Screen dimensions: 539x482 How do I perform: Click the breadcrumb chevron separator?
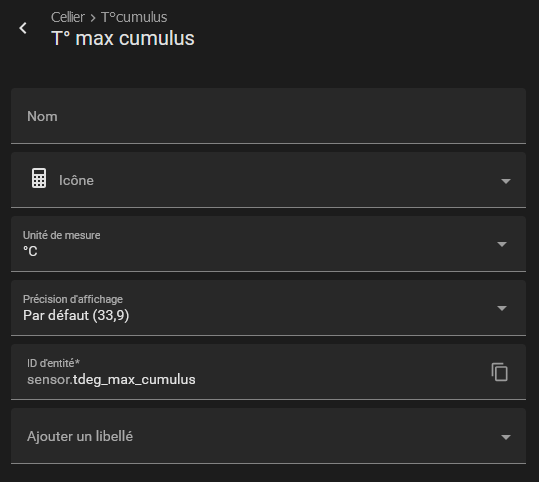pos(93,18)
